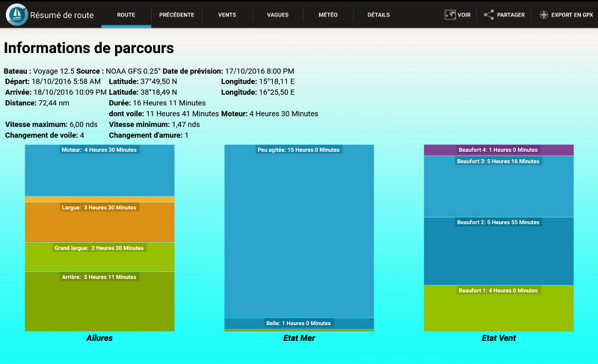Select the Beaufort 4 purple segment

(x=499, y=149)
